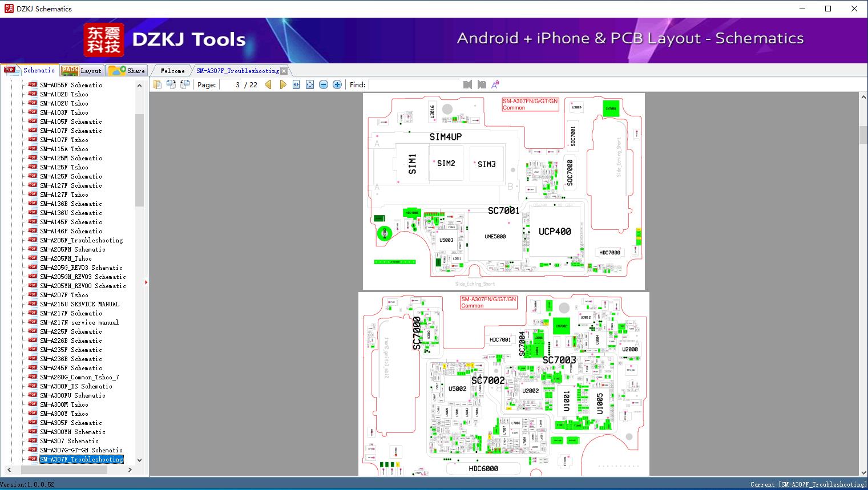Viewport: 868px width, 490px height.
Task: Switch to the Welcome document tab
Action: 172,71
